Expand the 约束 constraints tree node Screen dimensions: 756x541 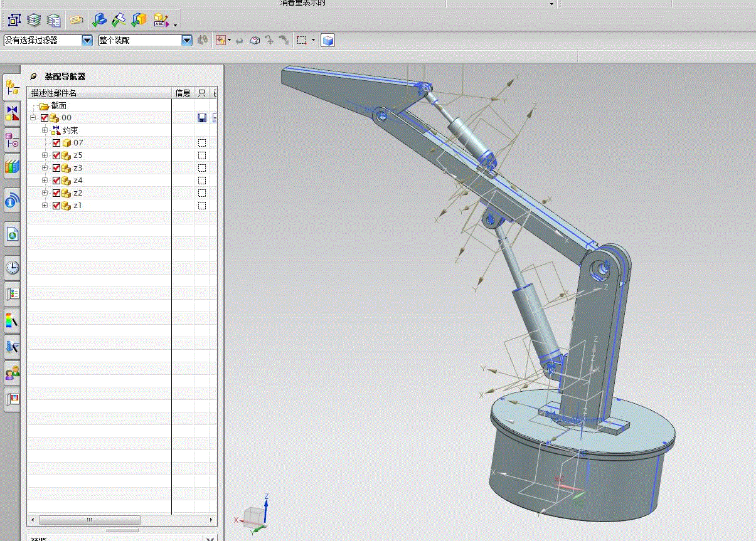[45, 130]
